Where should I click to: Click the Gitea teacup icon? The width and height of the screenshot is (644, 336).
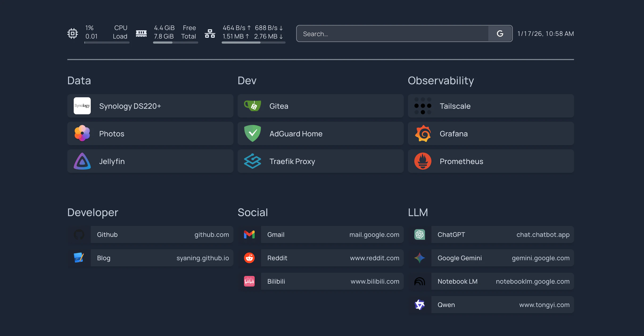(x=252, y=106)
